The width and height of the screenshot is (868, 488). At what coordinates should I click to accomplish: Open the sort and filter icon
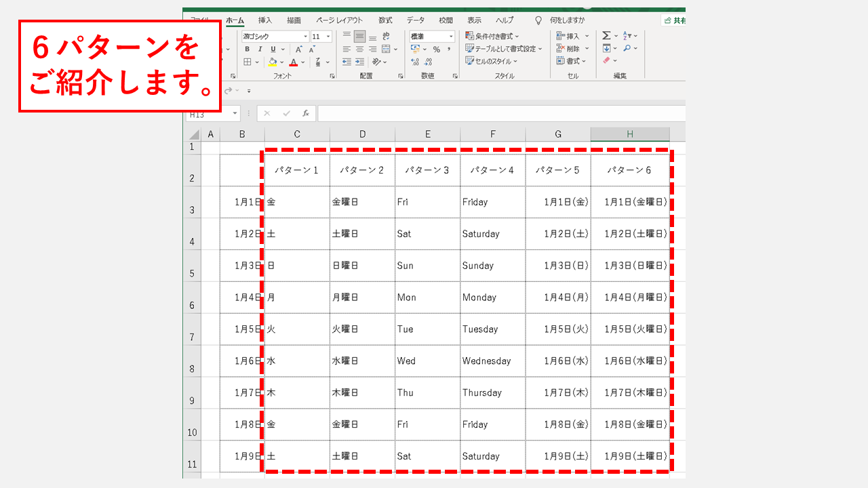(x=627, y=36)
